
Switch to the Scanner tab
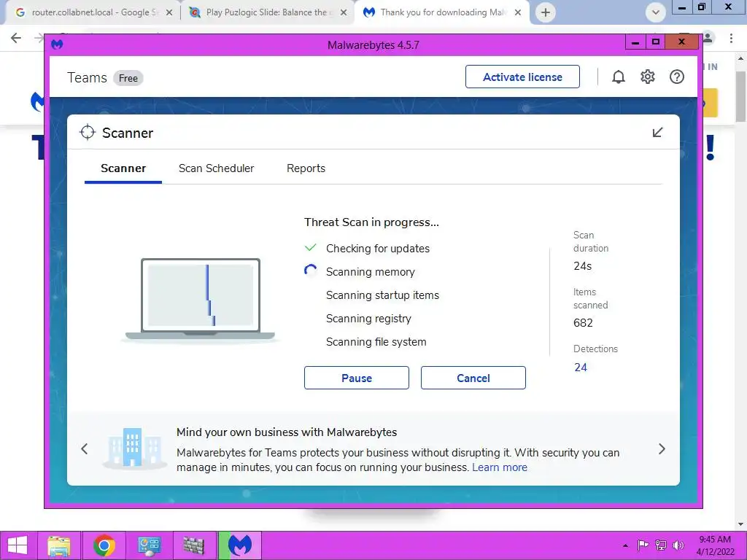pos(123,168)
